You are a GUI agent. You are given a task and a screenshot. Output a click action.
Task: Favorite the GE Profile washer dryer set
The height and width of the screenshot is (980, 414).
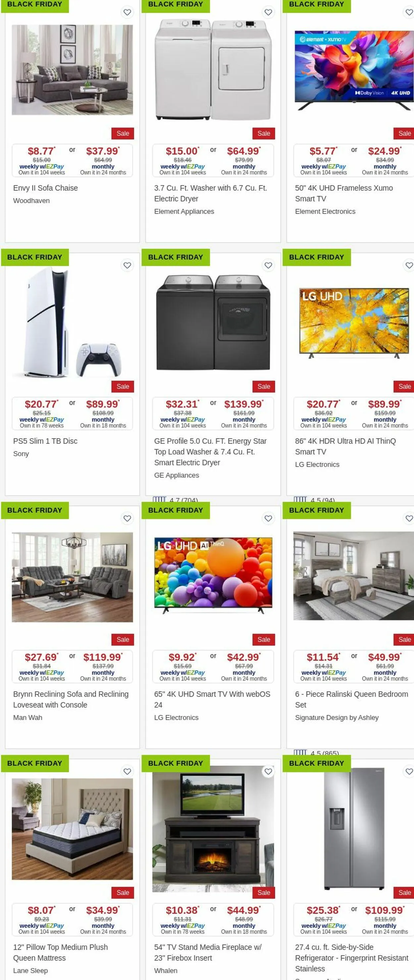(268, 265)
